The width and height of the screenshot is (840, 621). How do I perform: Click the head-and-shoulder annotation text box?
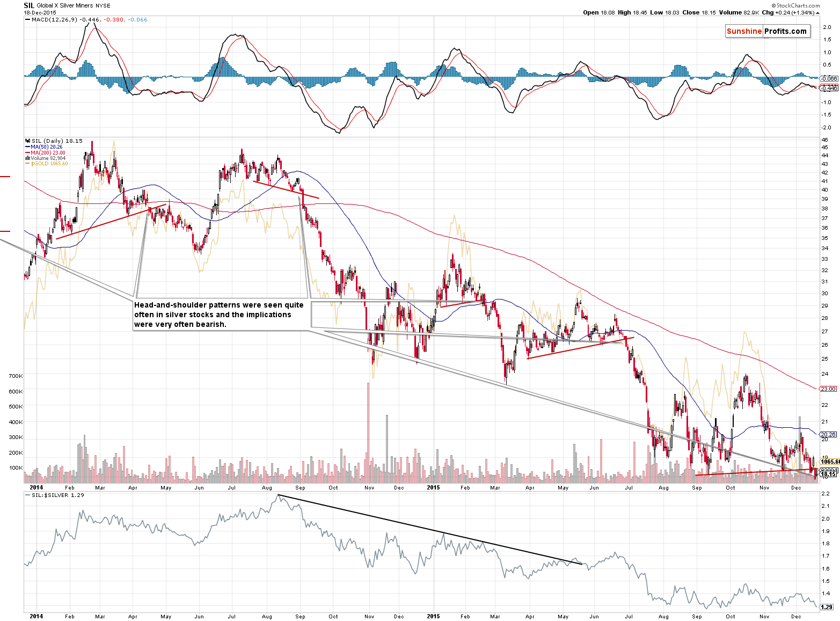(x=221, y=315)
